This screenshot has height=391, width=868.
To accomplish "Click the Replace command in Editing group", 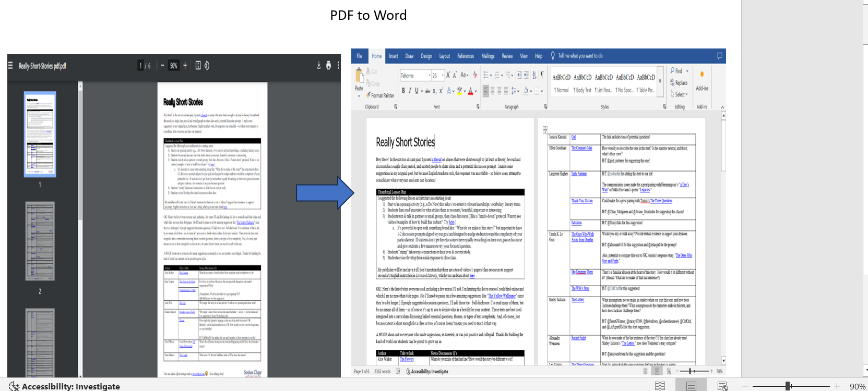I will (x=679, y=83).
